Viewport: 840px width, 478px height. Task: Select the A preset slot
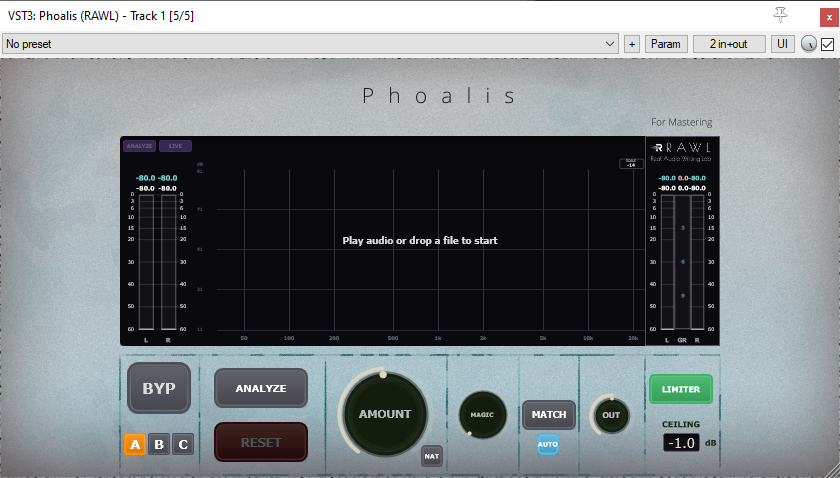pos(135,444)
